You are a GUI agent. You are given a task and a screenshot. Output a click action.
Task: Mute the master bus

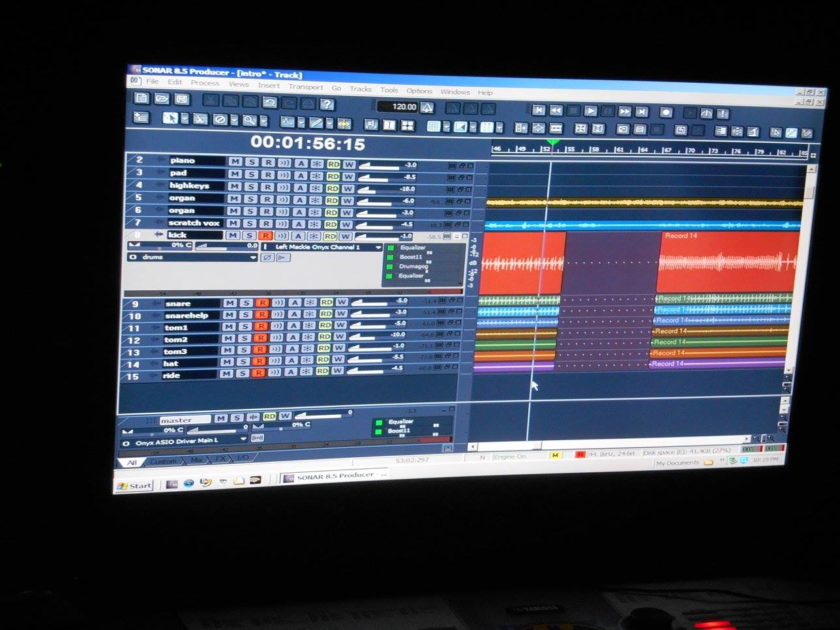point(220,418)
